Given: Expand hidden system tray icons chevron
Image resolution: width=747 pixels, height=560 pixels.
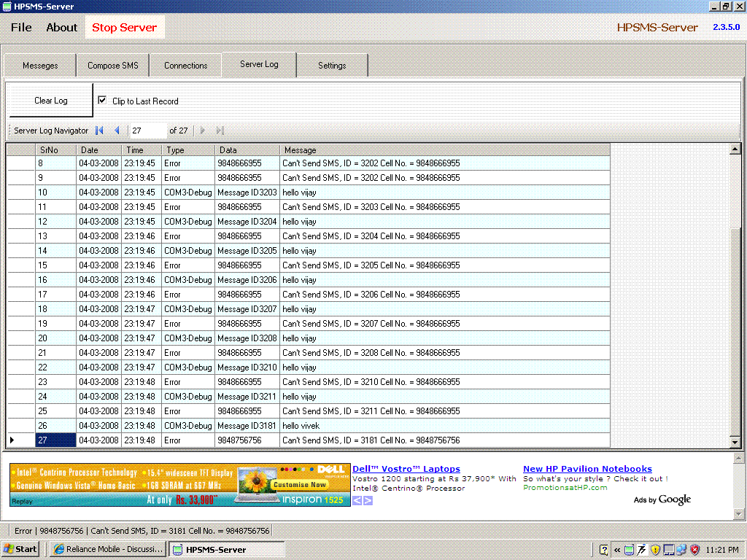Looking at the screenshot, I should click(617, 550).
